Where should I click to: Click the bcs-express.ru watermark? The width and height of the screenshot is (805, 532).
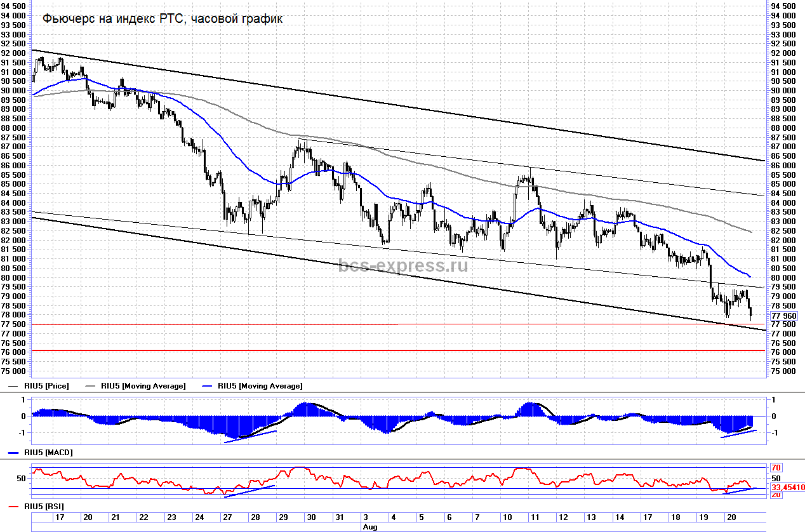pos(403,265)
